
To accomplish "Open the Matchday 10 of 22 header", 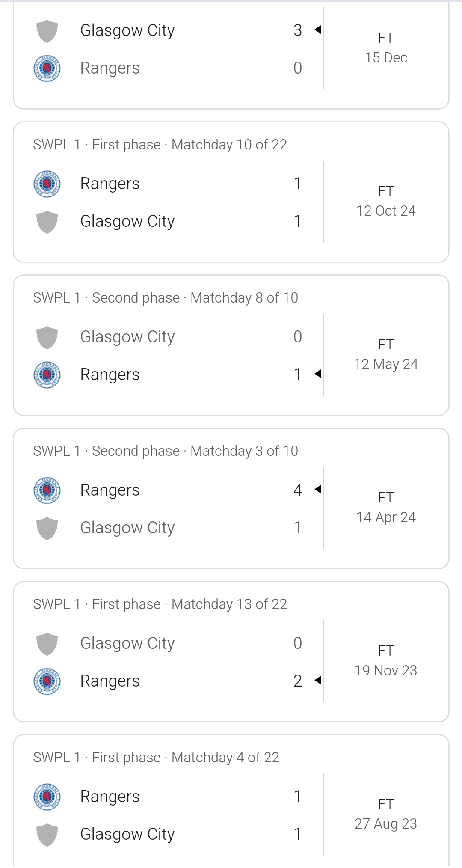I will point(160,145).
